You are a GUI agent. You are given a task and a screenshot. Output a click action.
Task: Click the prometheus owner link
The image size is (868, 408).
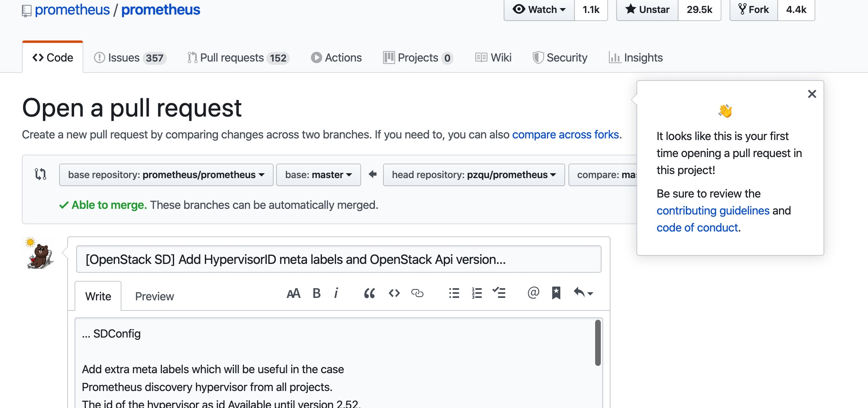coord(72,10)
